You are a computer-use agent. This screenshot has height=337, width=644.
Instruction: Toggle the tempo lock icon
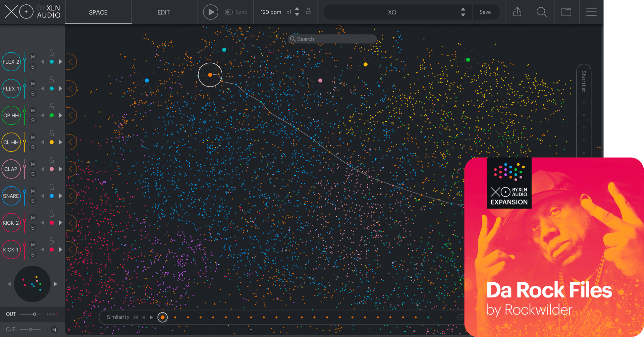pos(308,11)
